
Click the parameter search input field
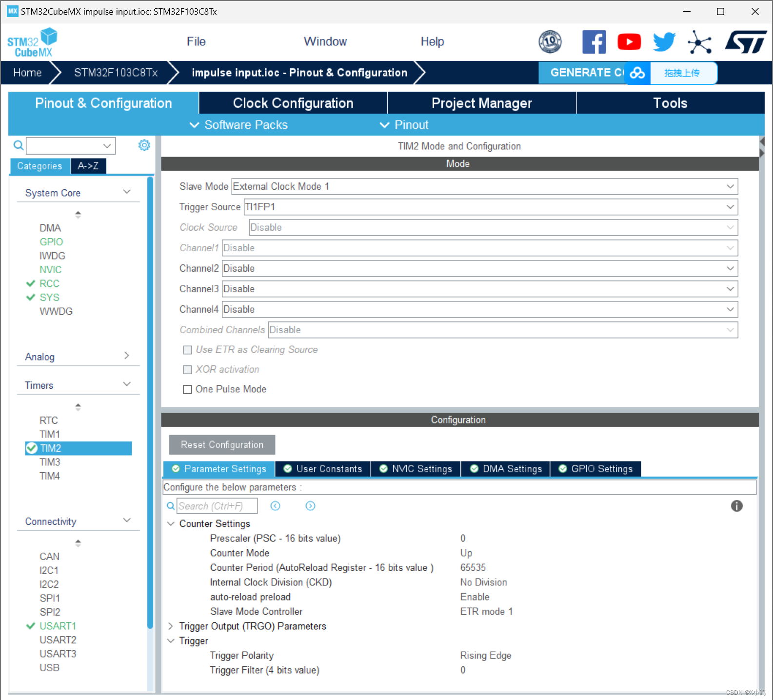point(217,506)
